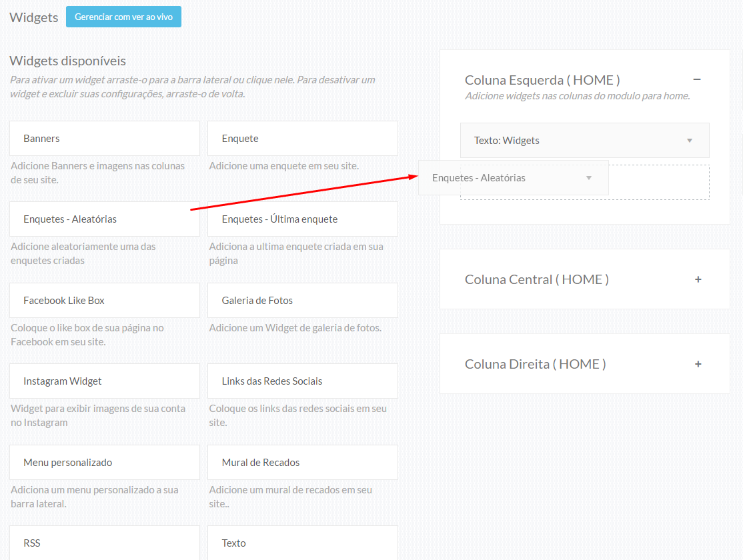Choose the Enquetes - Aleatórias available widget
Screen dimensions: 743x560
point(105,219)
